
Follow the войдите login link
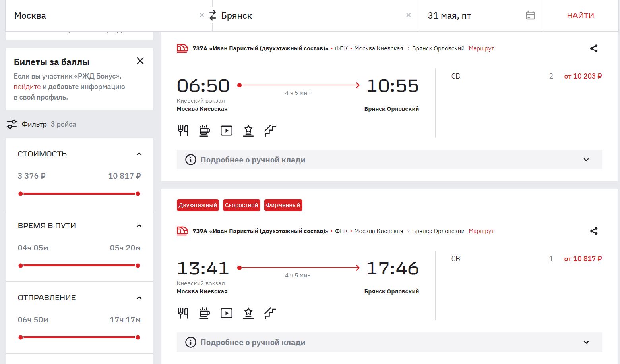(27, 87)
